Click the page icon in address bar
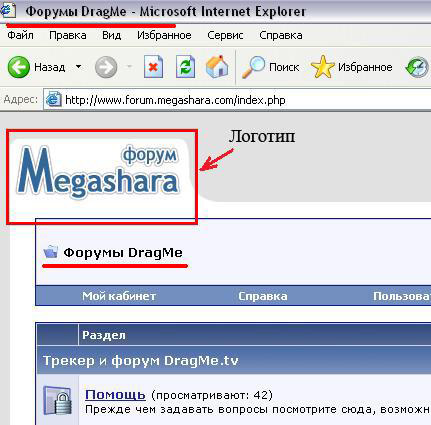431x425 pixels. click(x=53, y=100)
